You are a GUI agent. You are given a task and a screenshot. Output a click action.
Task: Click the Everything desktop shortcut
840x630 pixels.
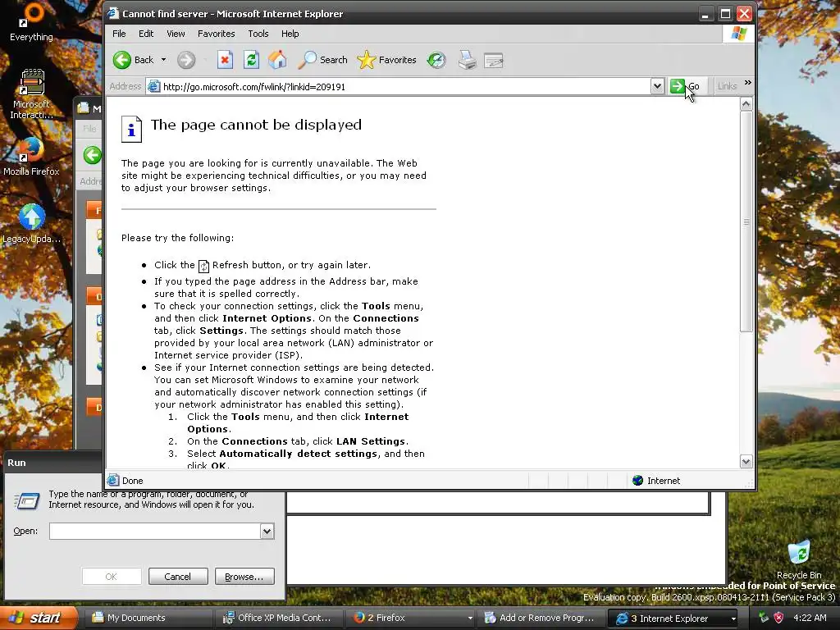pos(32,22)
